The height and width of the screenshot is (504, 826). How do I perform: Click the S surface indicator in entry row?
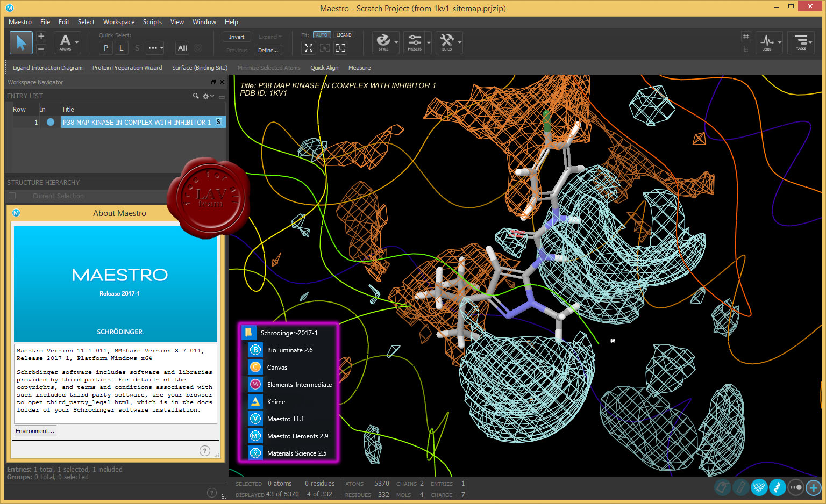pyautogui.click(x=219, y=122)
